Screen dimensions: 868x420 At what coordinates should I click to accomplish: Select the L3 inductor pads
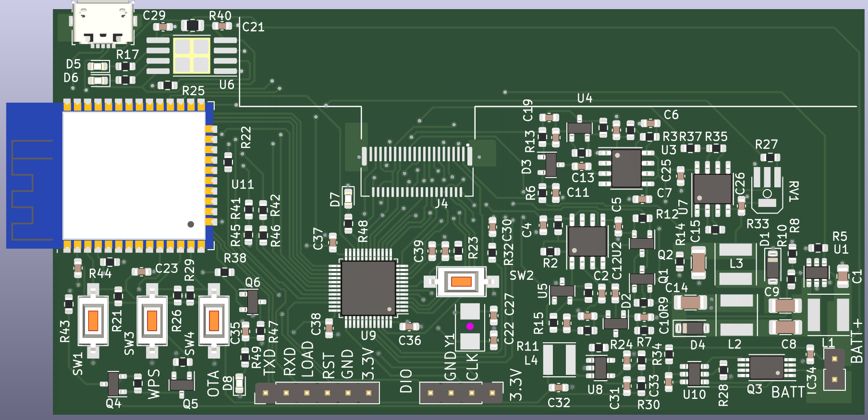(x=735, y=264)
